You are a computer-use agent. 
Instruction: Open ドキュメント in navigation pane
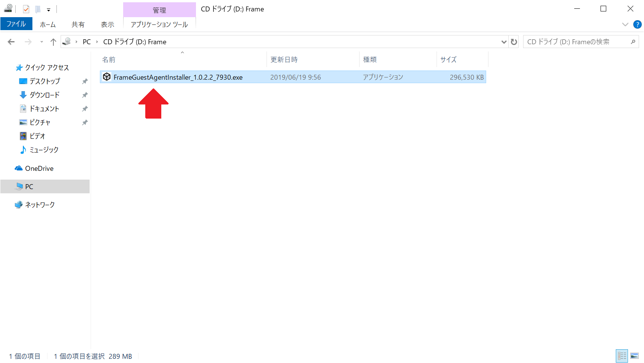click(x=44, y=109)
